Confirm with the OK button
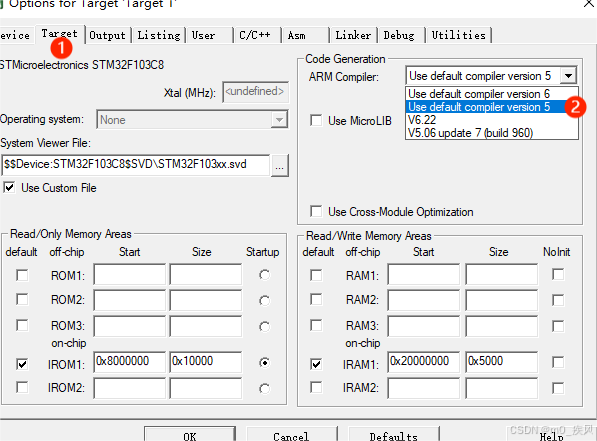Screen dimensions: 597x441 point(190,435)
